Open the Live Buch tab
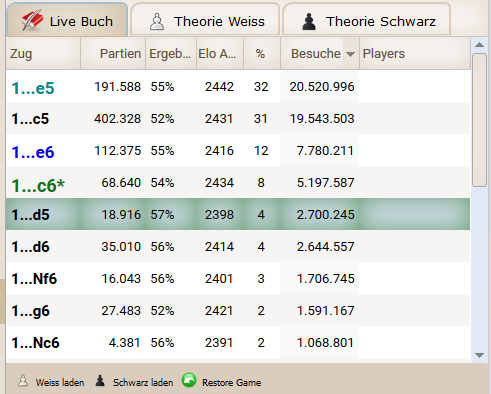The height and width of the screenshot is (394, 491). [67, 20]
